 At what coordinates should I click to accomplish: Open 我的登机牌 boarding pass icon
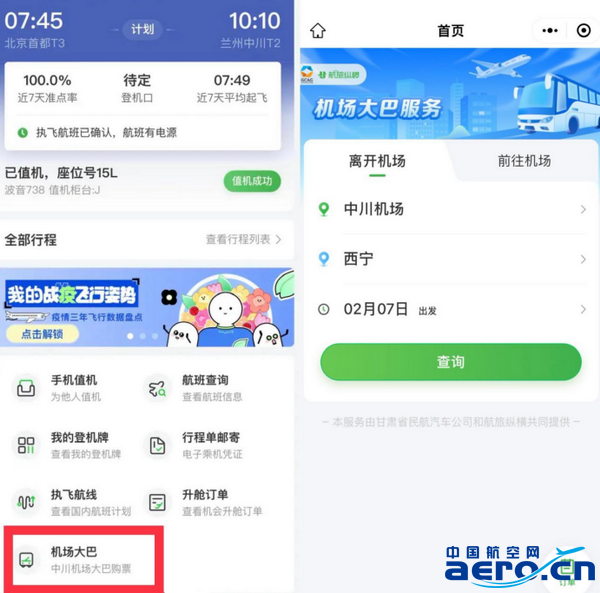pyautogui.click(x=26, y=445)
